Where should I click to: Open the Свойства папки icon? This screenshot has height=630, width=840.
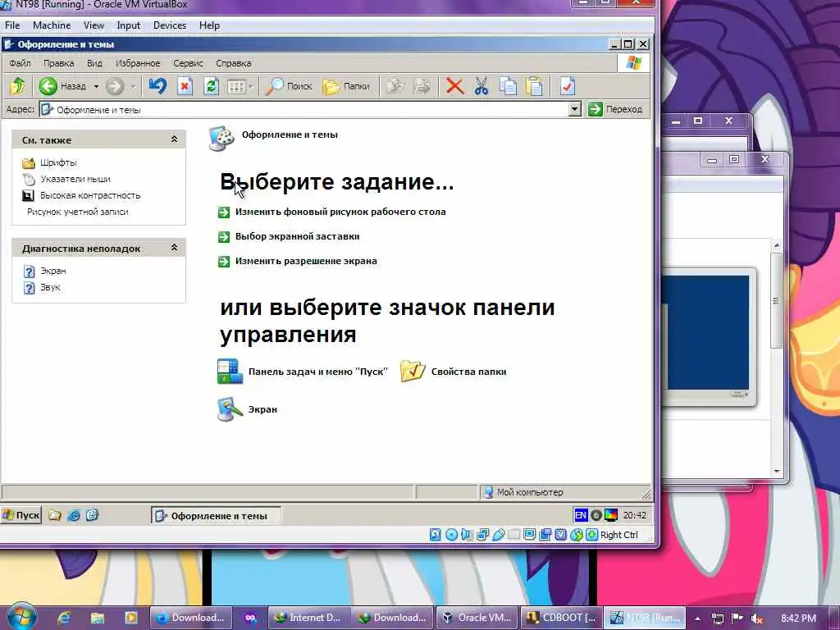point(453,372)
